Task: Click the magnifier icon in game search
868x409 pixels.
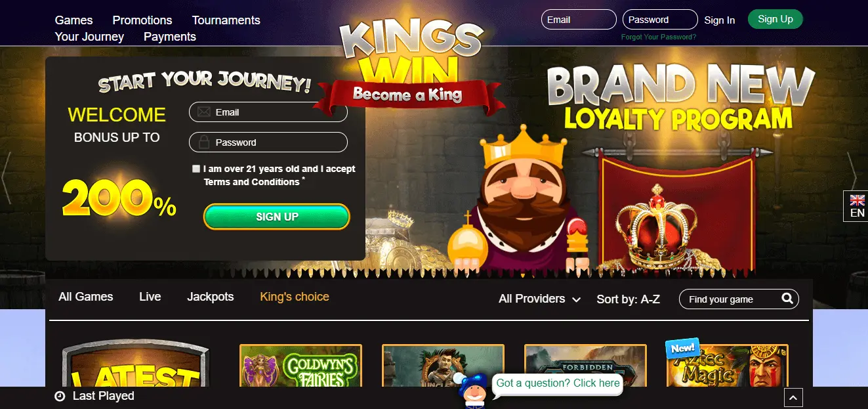Action: [787, 299]
